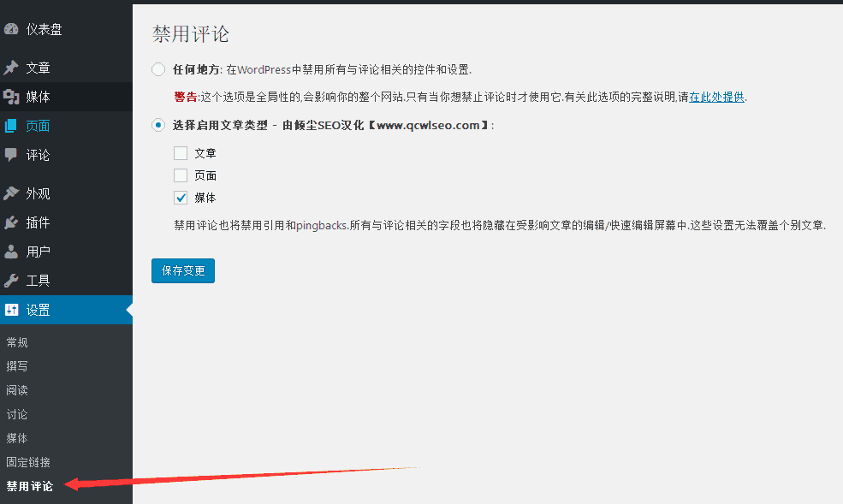Click the speech bubble icon beside 评论
Viewport: 843px width, 504px height.
[11, 155]
